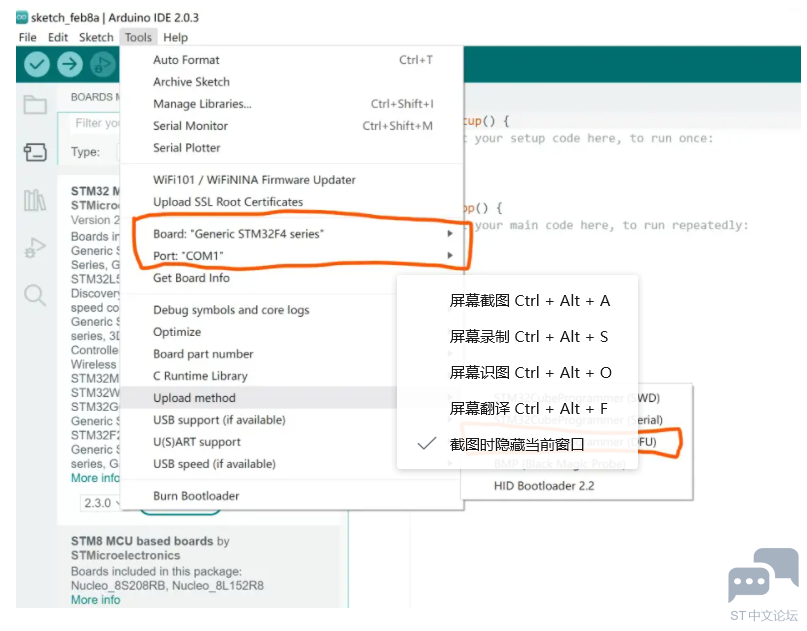
Task: Open Debug symbols and core logs submenu
Action: coord(259,310)
